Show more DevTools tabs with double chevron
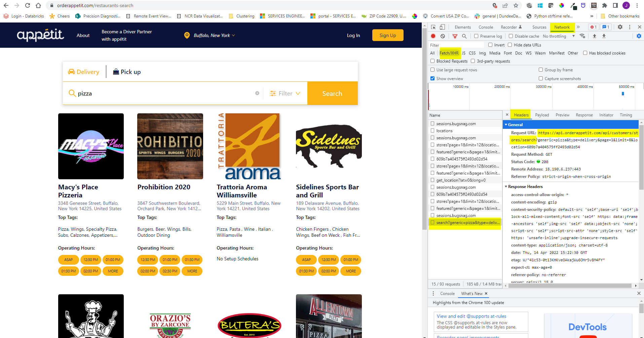Viewport: 644px width, 338px height. coord(578,27)
